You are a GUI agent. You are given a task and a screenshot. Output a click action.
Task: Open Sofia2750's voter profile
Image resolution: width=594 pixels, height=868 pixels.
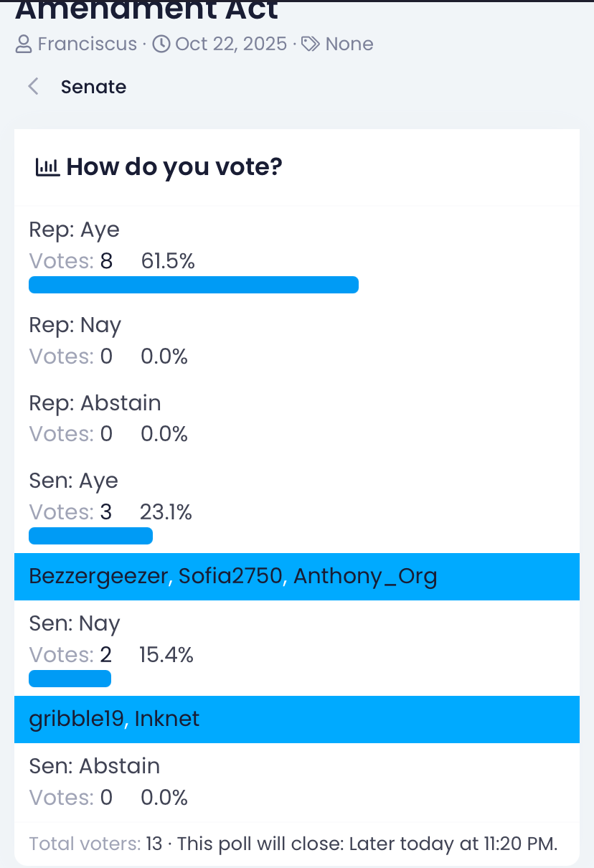pyautogui.click(x=230, y=576)
